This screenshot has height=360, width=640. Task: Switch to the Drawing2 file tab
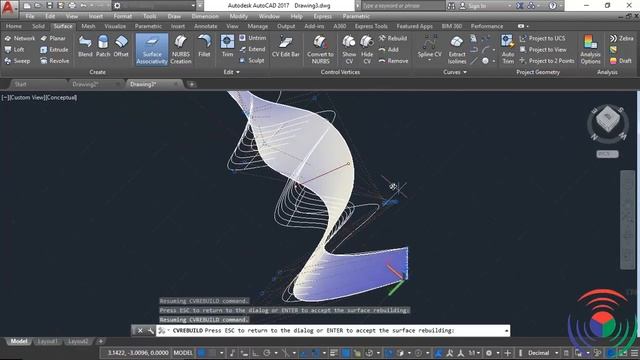click(x=85, y=84)
